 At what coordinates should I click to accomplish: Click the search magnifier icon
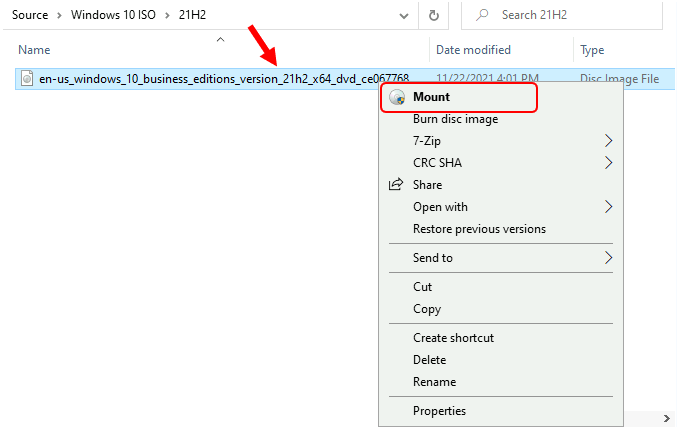click(x=482, y=15)
